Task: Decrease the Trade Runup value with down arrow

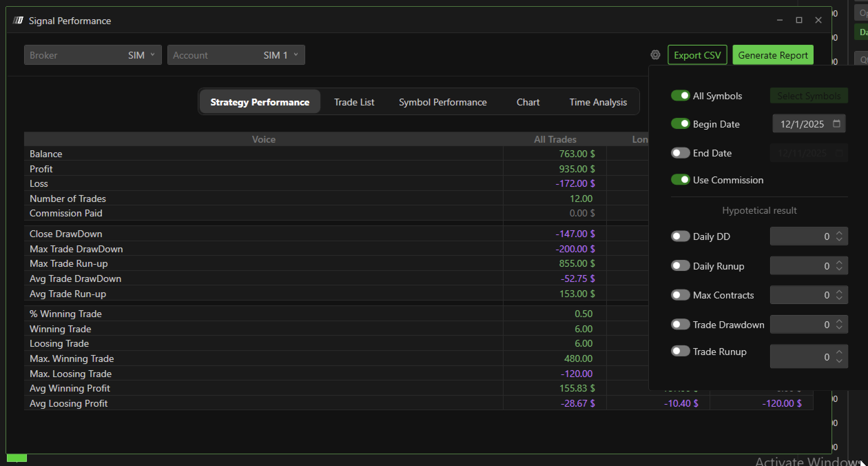Action: click(x=839, y=361)
